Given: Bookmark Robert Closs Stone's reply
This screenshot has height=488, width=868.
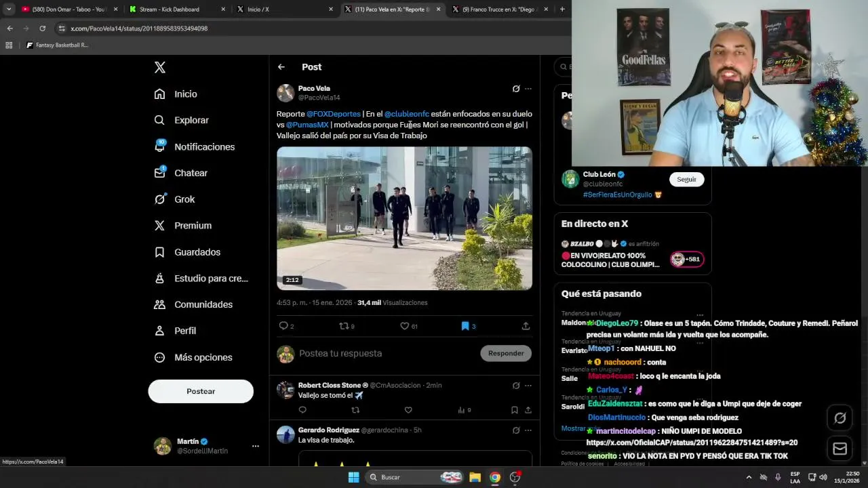Looking at the screenshot, I should click(x=515, y=410).
